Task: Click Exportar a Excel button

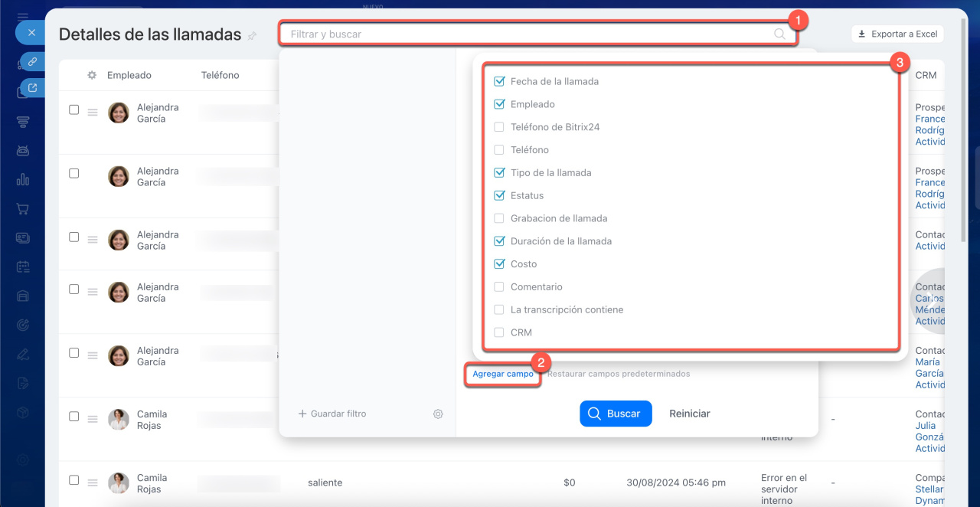Action: 897,34
